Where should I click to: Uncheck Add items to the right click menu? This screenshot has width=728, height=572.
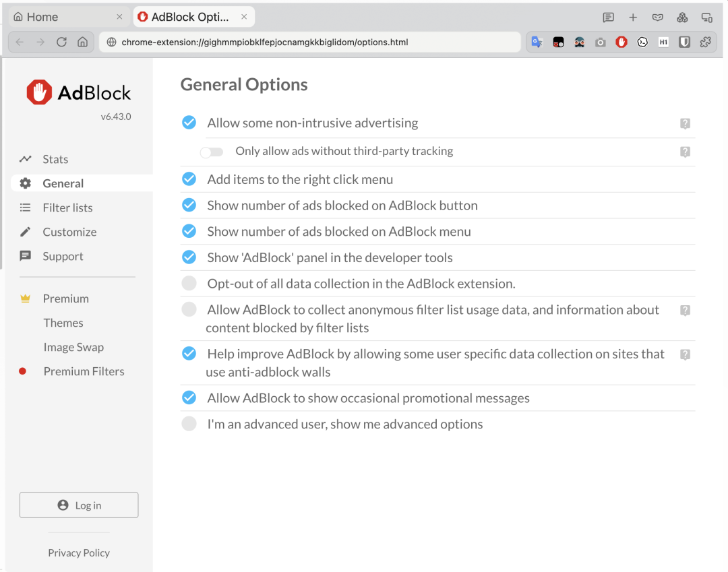[189, 179]
